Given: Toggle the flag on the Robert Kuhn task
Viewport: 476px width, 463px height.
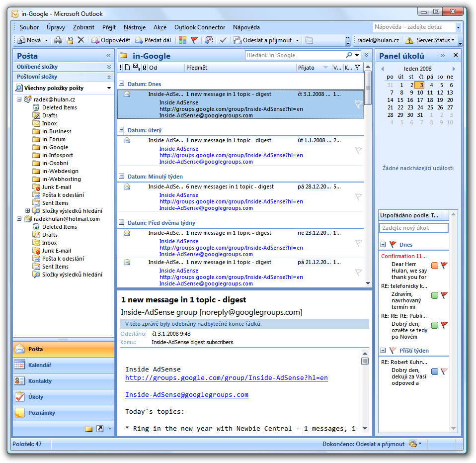Looking at the screenshot, I should [444, 371].
